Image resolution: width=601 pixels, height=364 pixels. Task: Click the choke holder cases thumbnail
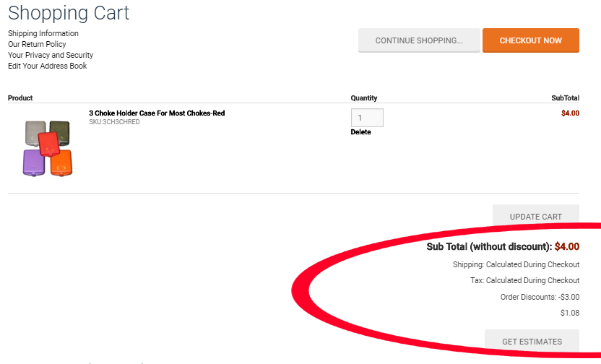click(x=48, y=148)
